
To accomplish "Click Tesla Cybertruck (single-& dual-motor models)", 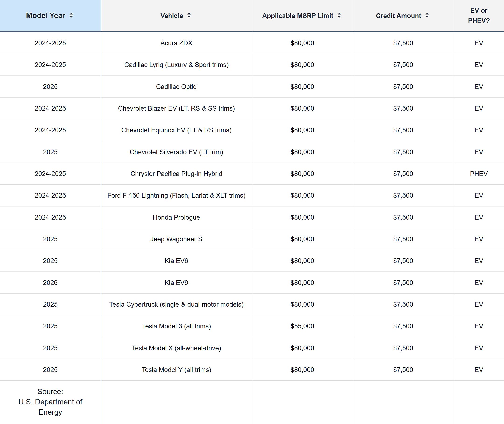I will point(176,304).
